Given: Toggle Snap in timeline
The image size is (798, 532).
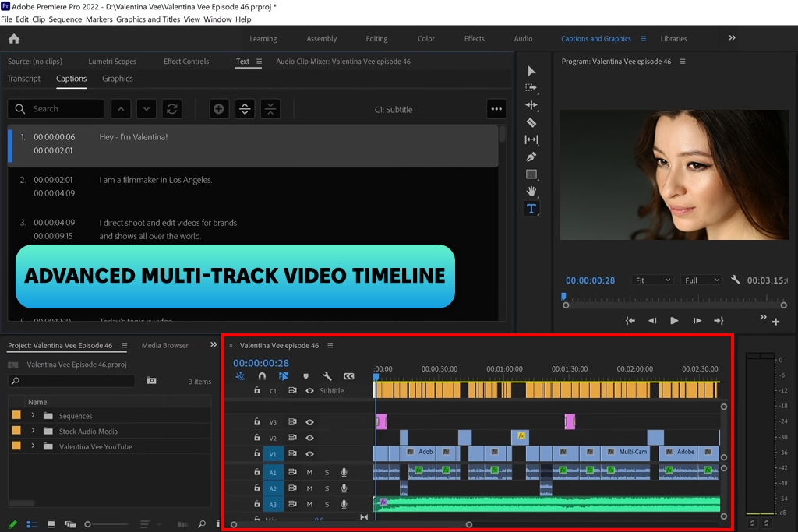Looking at the screenshot, I should tap(262, 376).
